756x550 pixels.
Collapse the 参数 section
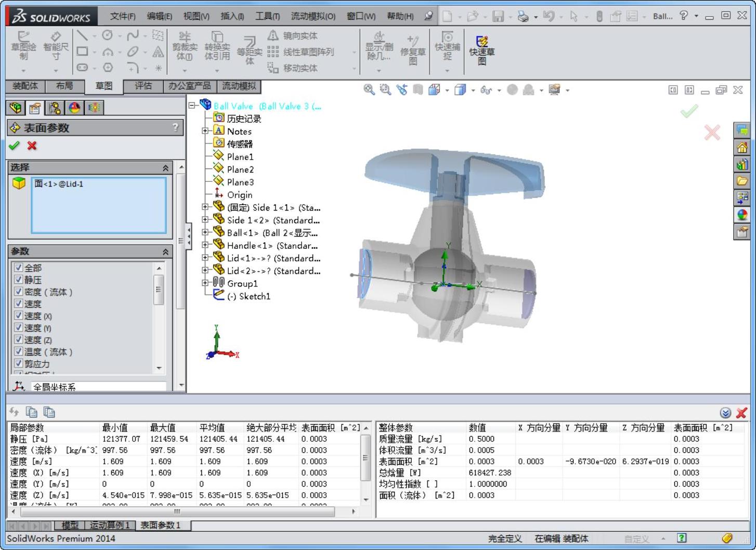pos(165,252)
